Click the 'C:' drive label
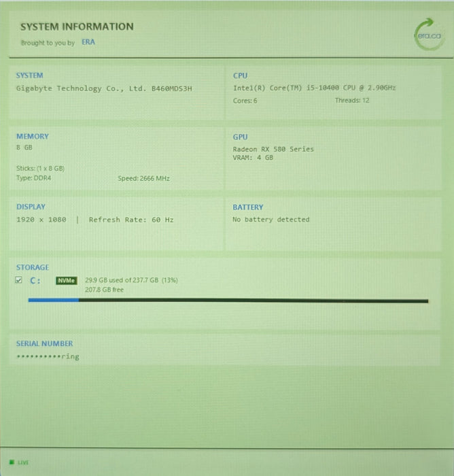Screen dimensions: 454x476 coord(35,280)
